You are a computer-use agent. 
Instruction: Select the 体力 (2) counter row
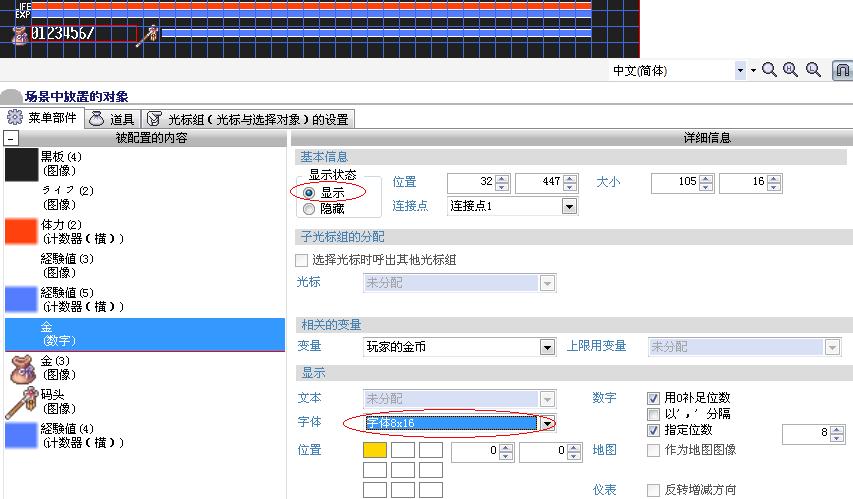(x=145, y=231)
